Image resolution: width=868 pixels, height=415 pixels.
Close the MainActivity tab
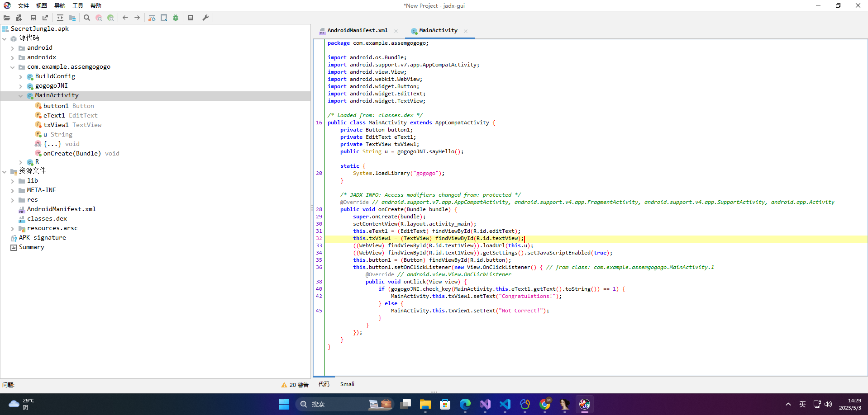pyautogui.click(x=466, y=31)
